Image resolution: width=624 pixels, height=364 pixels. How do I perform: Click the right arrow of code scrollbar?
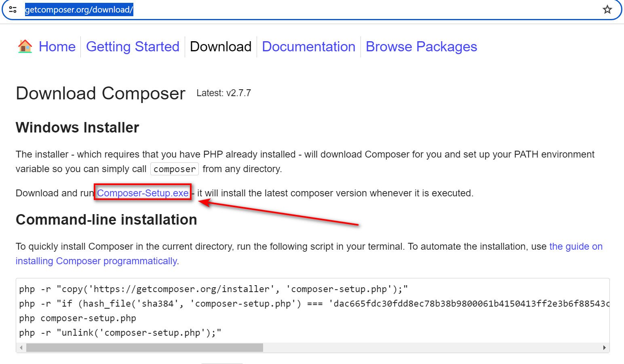point(604,347)
